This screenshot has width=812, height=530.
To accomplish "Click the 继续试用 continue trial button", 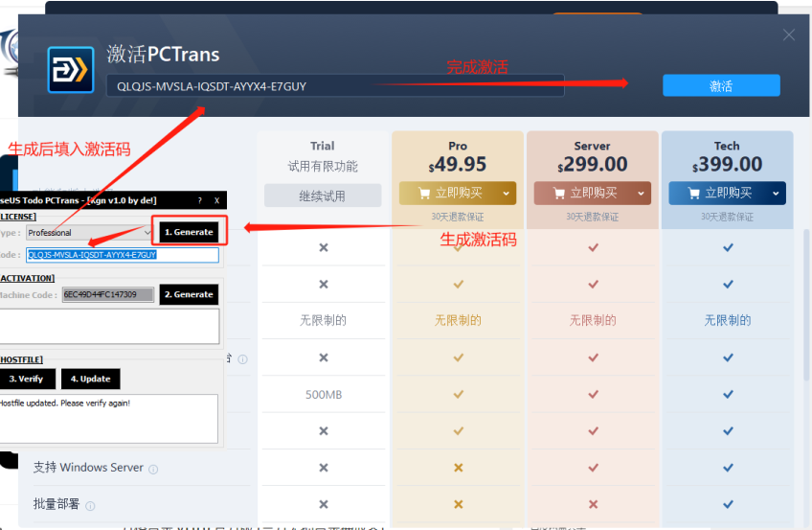I will pyautogui.click(x=323, y=196).
